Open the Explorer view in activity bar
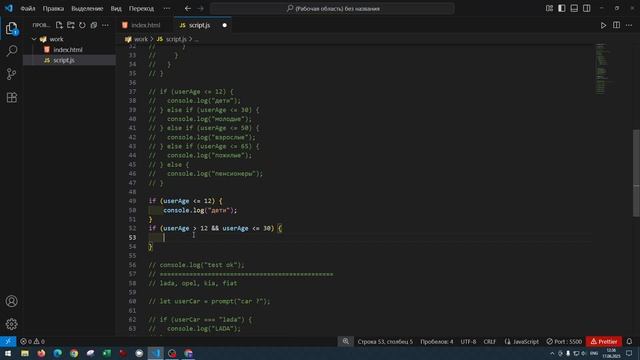Image resolution: width=640 pixels, height=360 pixels. 11,28
